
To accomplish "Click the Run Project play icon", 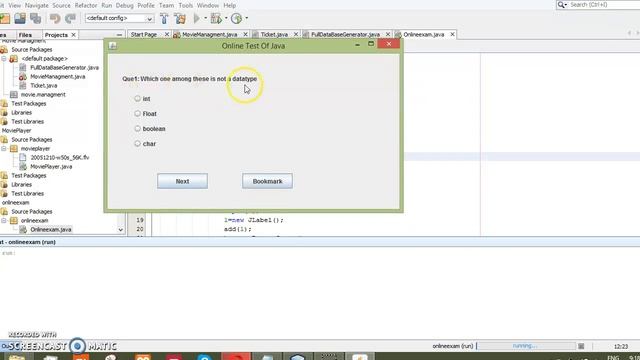I will click(197, 18).
